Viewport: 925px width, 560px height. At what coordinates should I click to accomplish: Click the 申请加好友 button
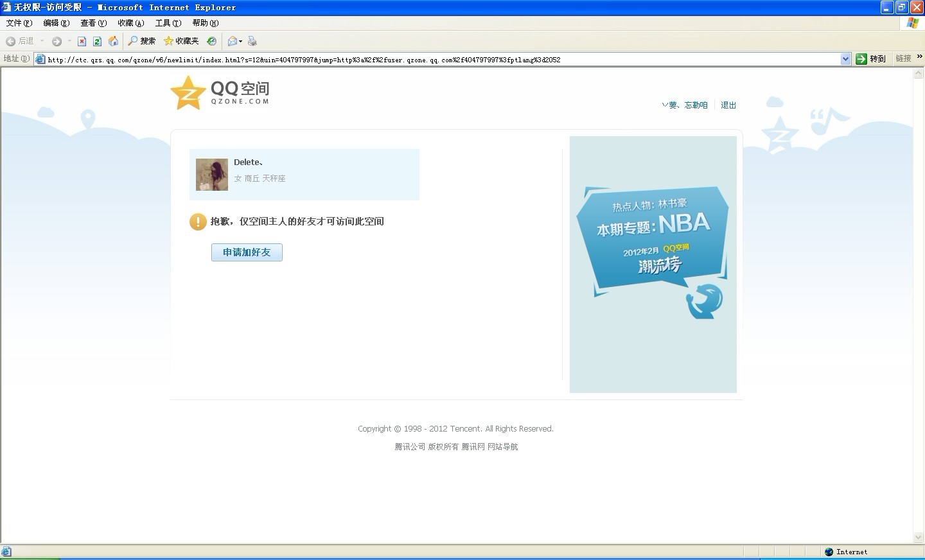click(247, 252)
